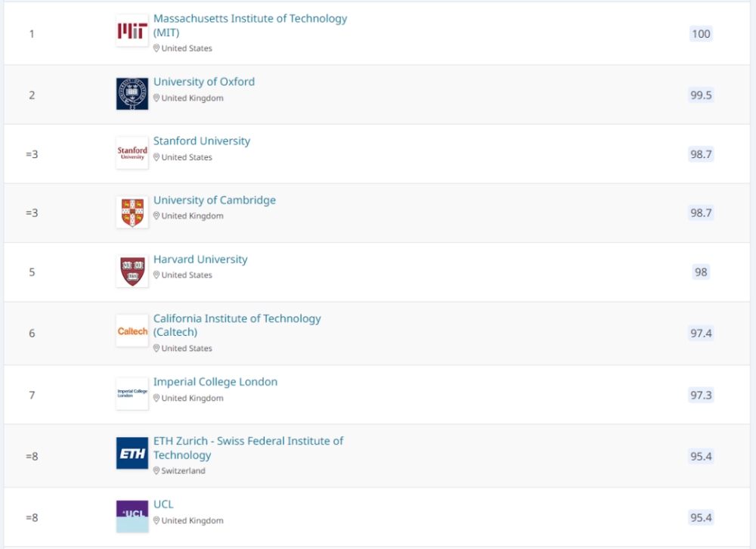This screenshot has height=549, width=756.
Task: Open the UCL university link
Action: tap(163, 504)
